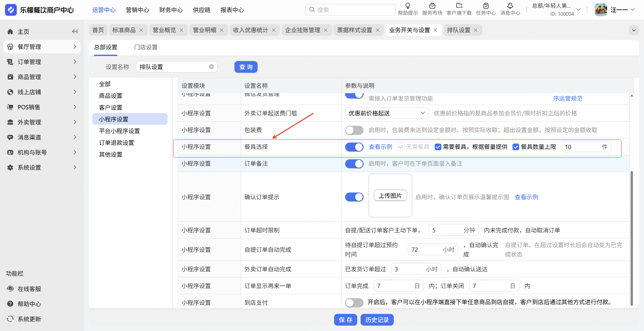Click the 订单超时限制 minutes input field
This screenshot has width=644, height=331.
tap(446, 230)
